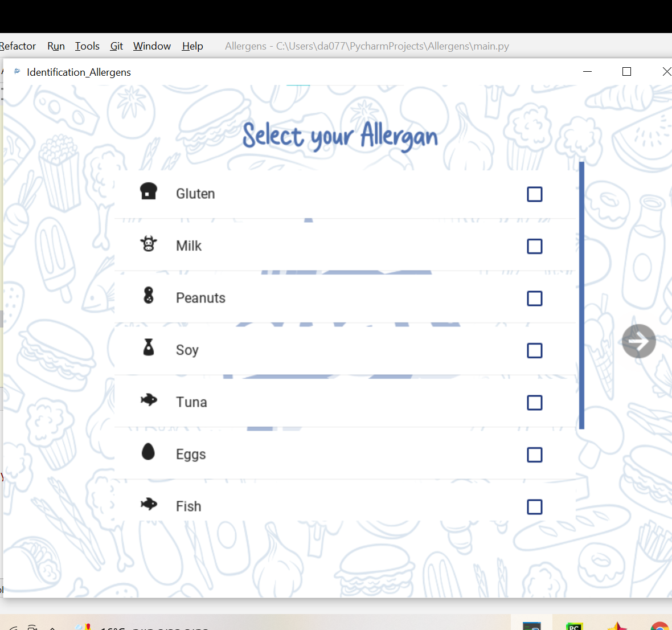Open the Git menu
Screen dimensions: 672x630
click(x=116, y=46)
